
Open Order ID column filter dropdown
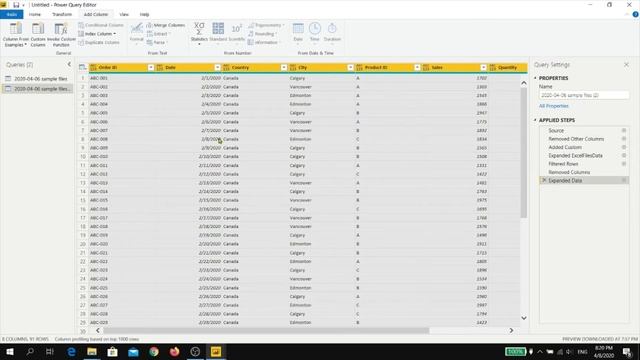click(151, 67)
